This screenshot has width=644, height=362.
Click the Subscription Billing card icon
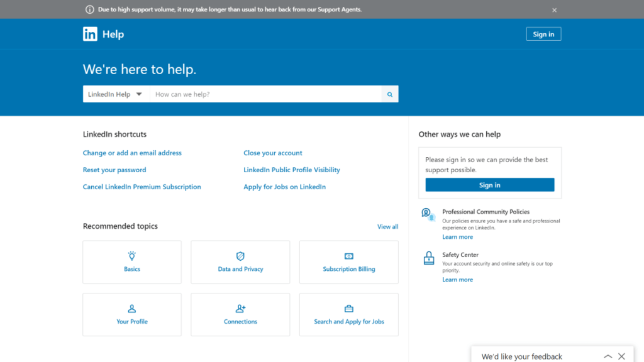[x=348, y=256]
